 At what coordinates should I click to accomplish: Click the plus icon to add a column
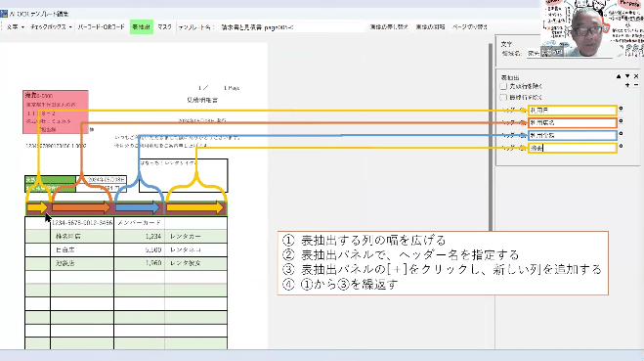point(627,85)
